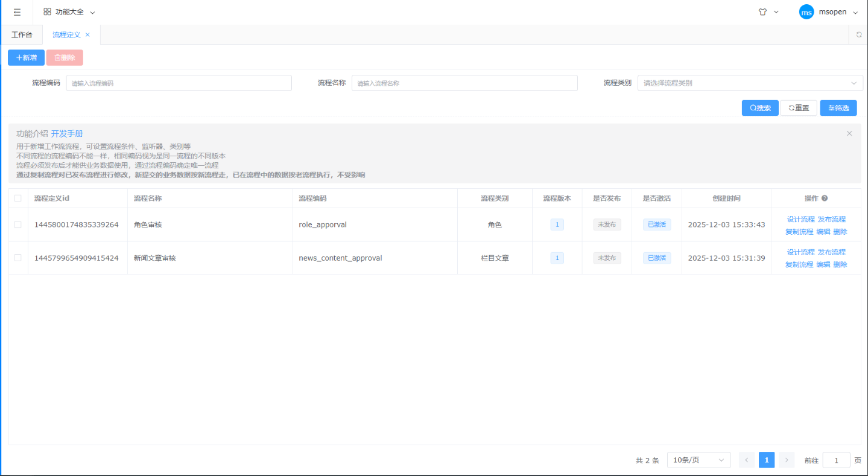Open the 开发手册 link
The image size is (868, 476).
67,133
